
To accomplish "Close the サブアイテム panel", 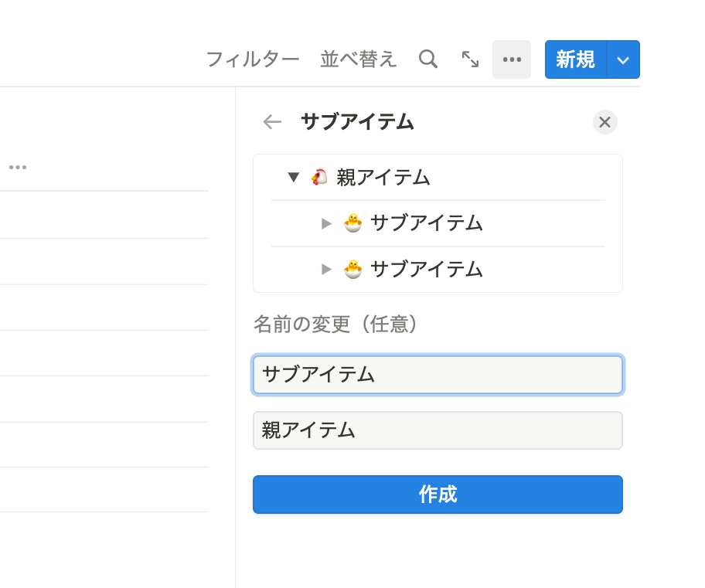I will 605,122.
